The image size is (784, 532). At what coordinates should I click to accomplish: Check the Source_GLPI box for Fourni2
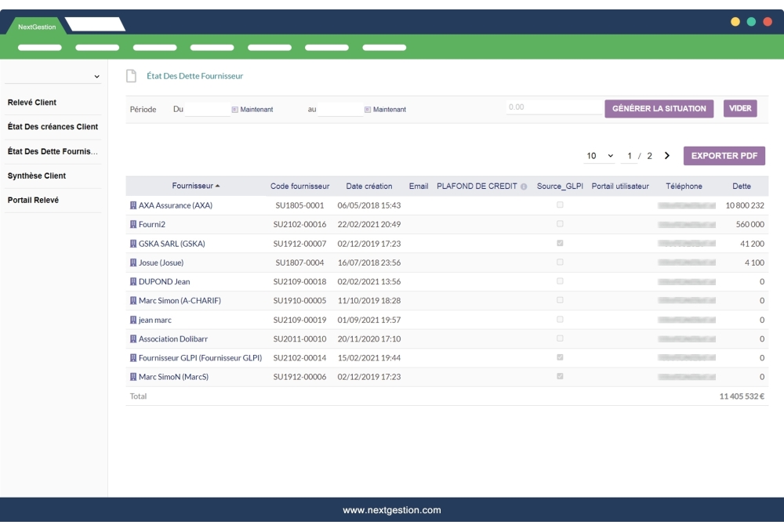tap(558, 223)
